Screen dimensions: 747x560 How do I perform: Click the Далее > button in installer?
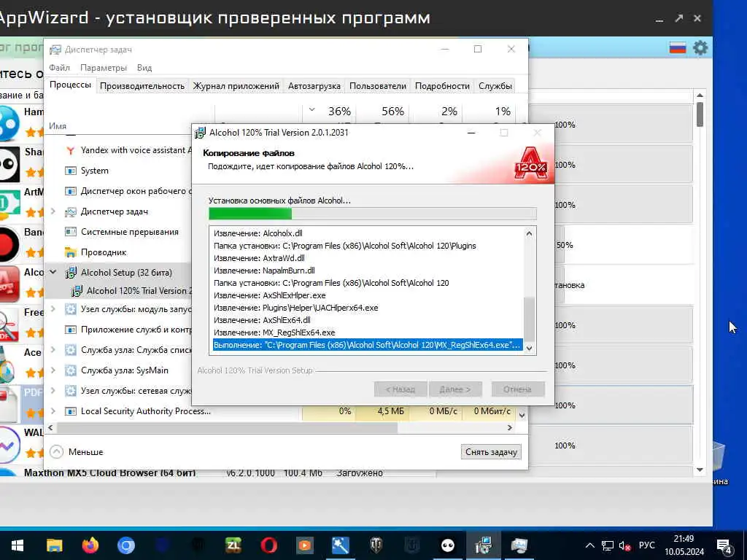(455, 389)
